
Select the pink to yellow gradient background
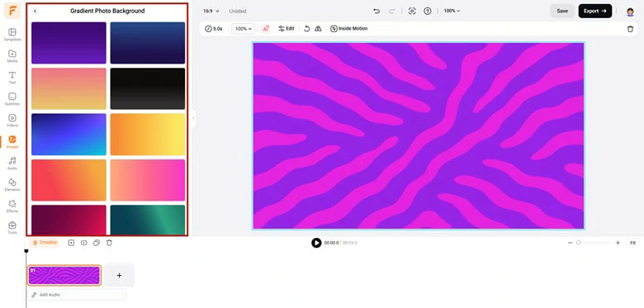pyautogui.click(x=69, y=88)
